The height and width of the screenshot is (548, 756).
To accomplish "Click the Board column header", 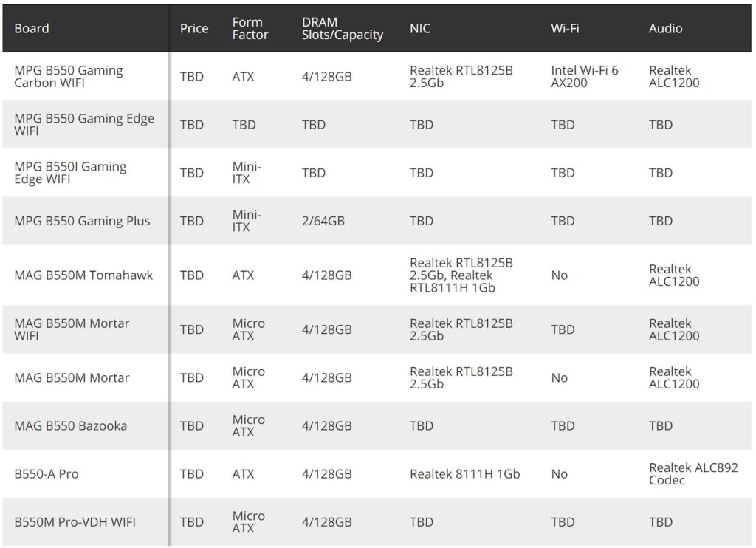I will (x=32, y=29).
